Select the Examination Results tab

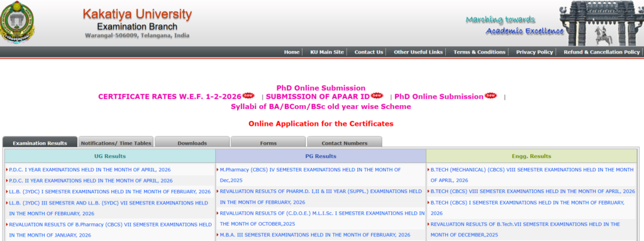coord(40,142)
